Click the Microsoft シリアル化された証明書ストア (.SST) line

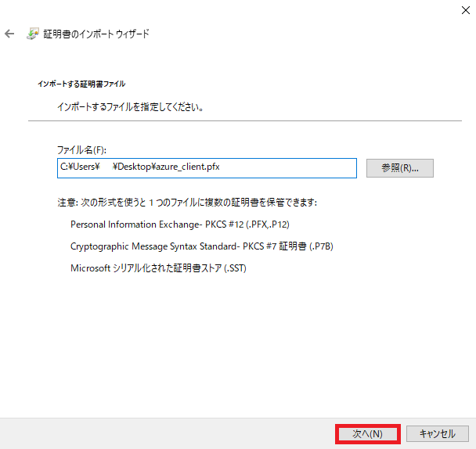pos(158,268)
